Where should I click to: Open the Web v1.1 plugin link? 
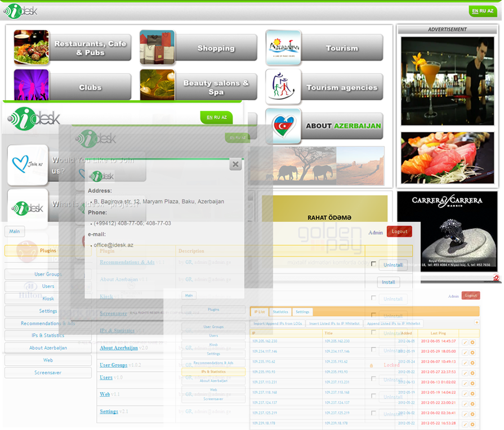tap(105, 395)
